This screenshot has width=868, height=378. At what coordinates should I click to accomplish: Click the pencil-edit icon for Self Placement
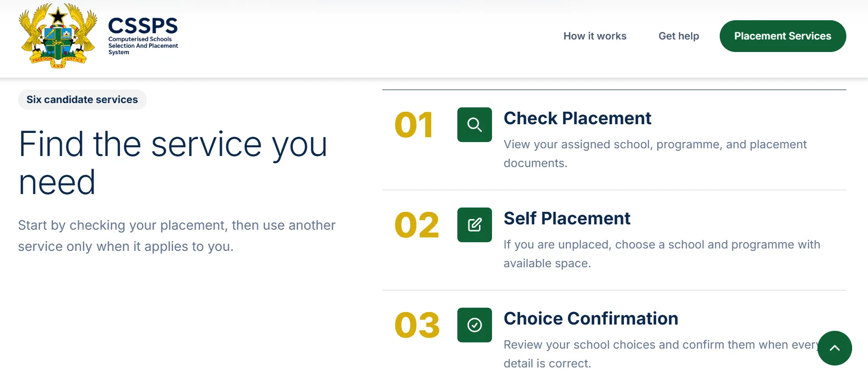[x=474, y=225]
